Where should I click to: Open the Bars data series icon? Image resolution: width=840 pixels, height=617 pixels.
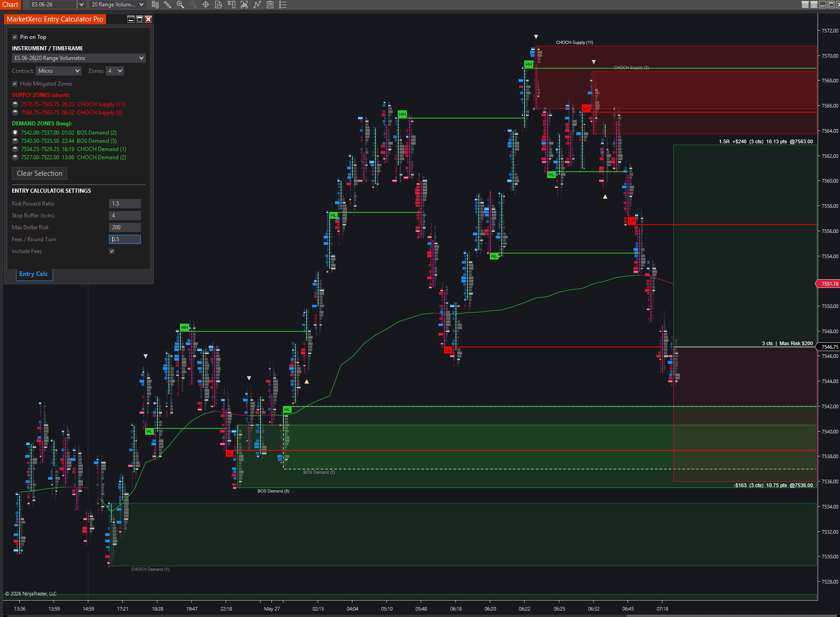155,5
